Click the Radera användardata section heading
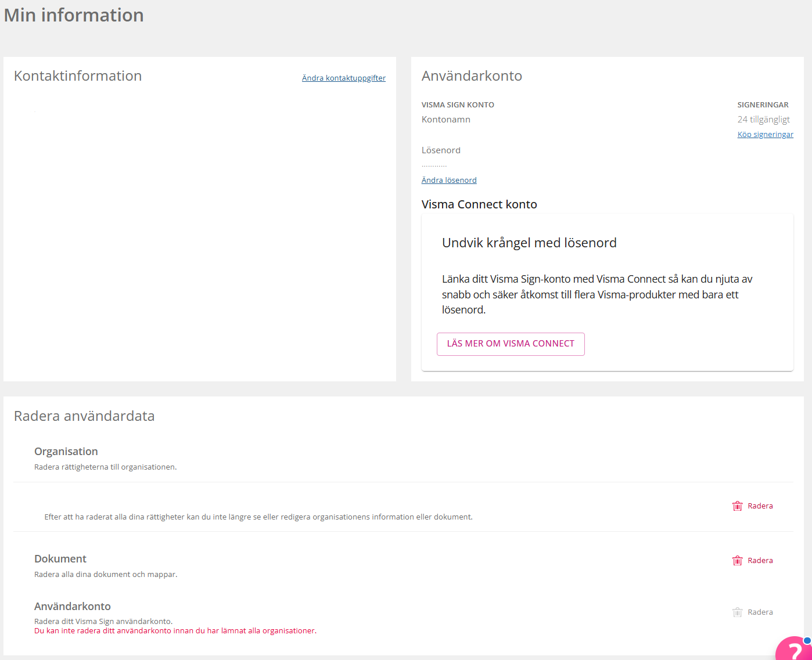812x660 pixels. [x=84, y=416]
